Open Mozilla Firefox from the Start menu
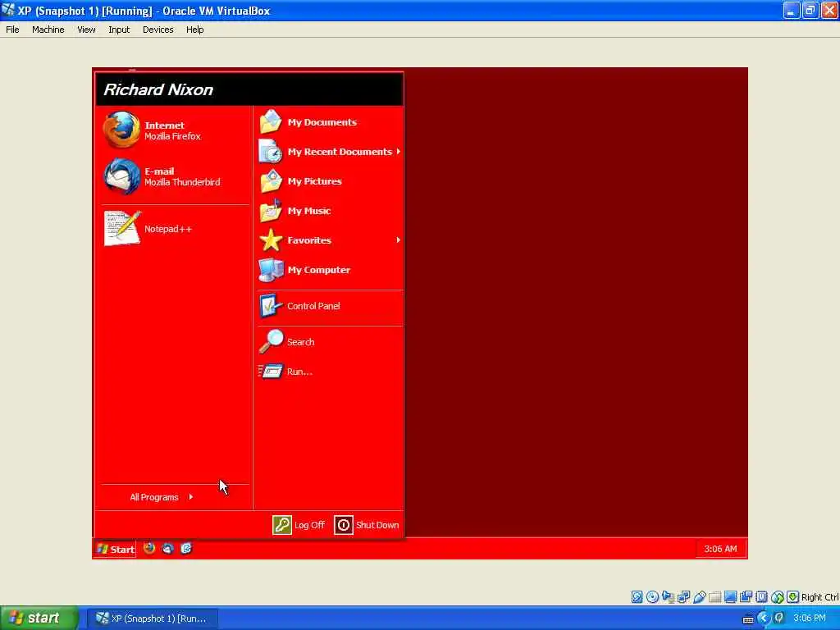Viewport: 840px width, 630px height. [x=174, y=130]
